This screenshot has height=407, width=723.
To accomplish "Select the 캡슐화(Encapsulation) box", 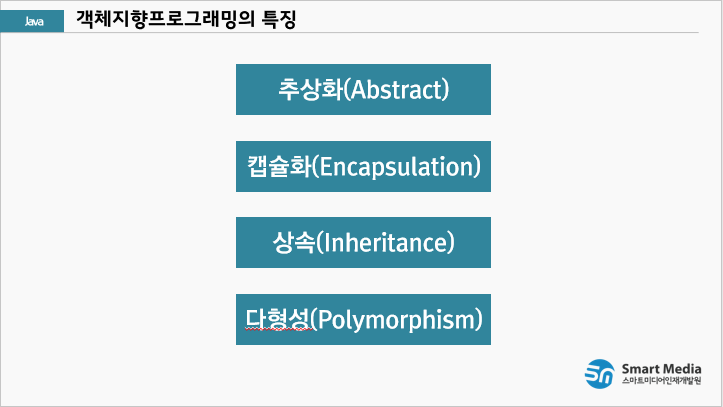I will (363, 166).
